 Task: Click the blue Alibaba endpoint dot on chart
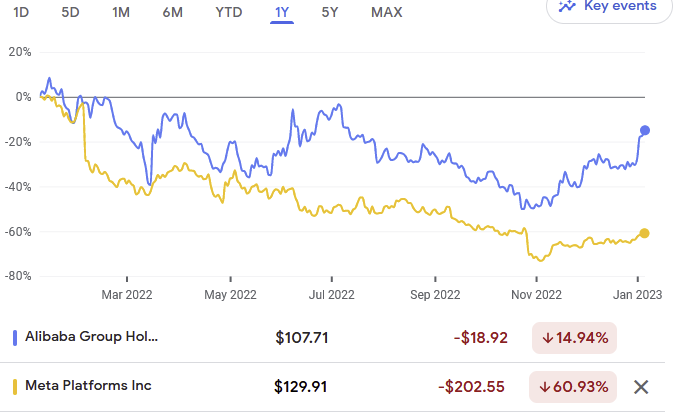click(x=645, y=130)
